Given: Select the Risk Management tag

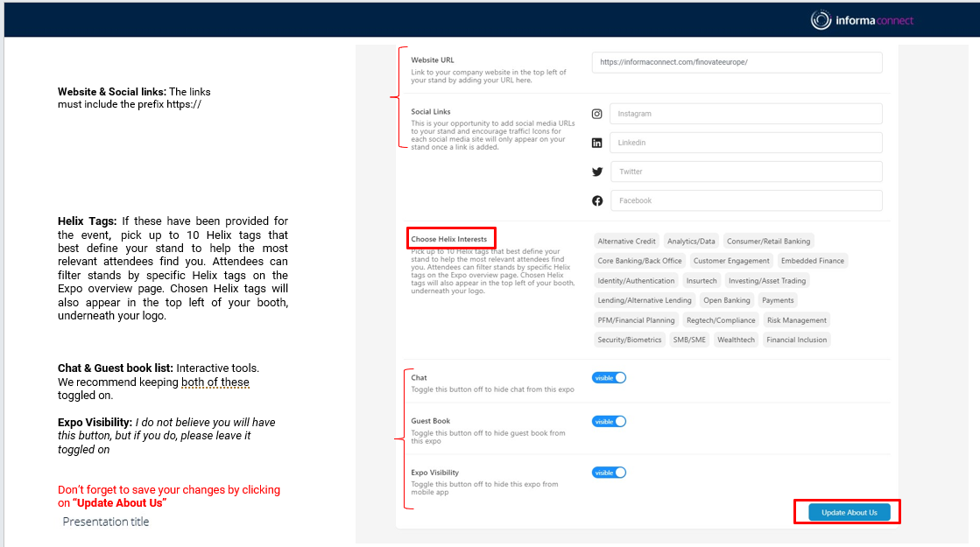Looking at the screenshot, I should pyautogui.click(x=796, y=320).
